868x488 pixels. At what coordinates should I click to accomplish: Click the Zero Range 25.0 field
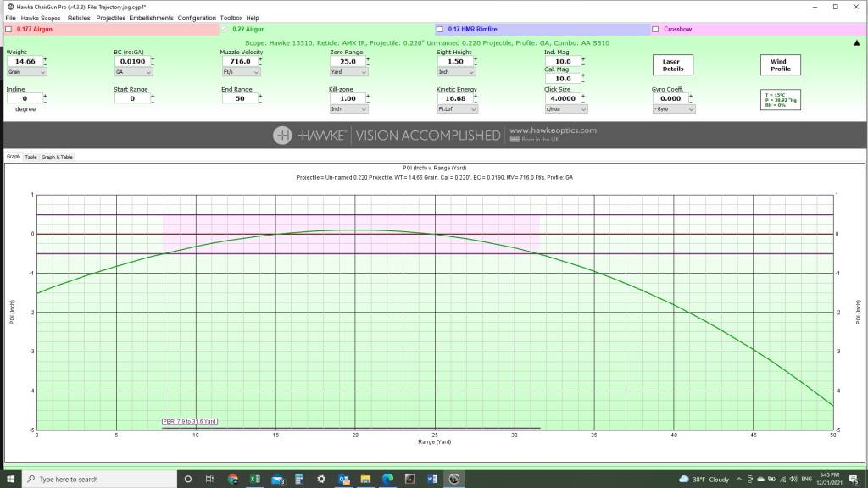[x=348, y=61]
